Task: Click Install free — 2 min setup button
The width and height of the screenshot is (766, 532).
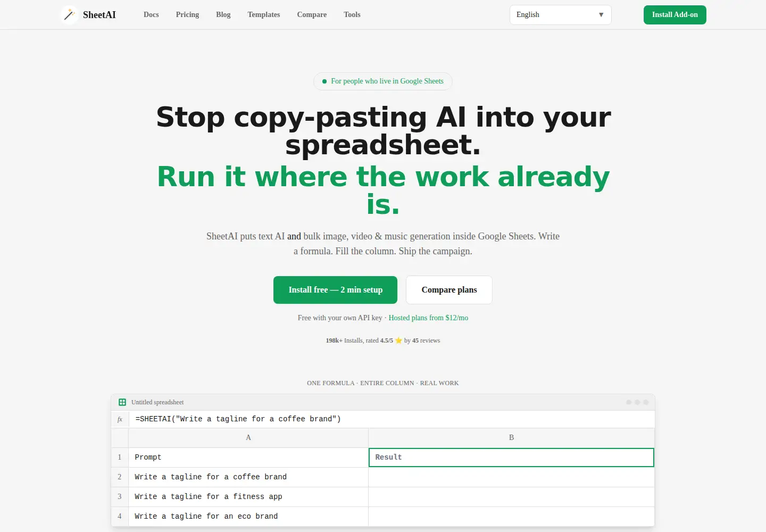Action: pos(335,290)
